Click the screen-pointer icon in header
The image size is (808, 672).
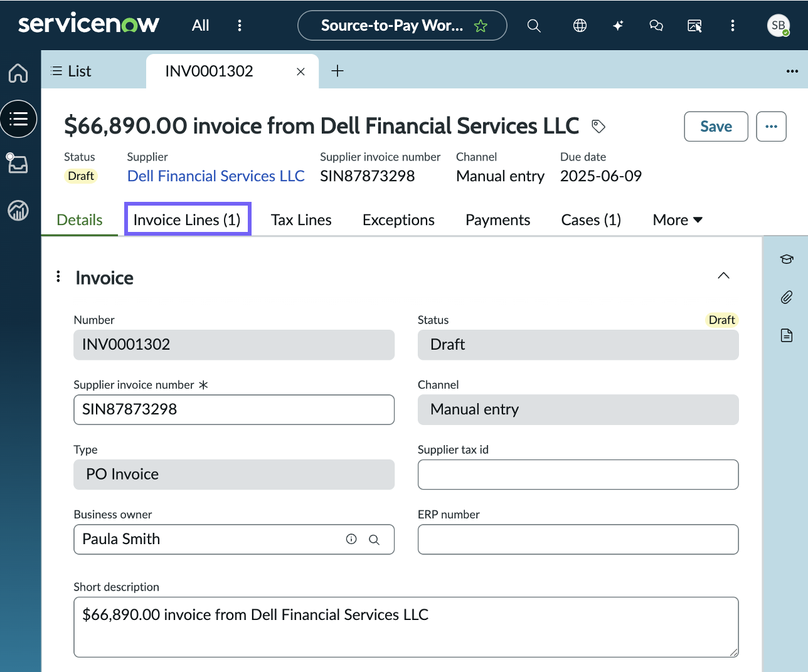coord(694,26)
